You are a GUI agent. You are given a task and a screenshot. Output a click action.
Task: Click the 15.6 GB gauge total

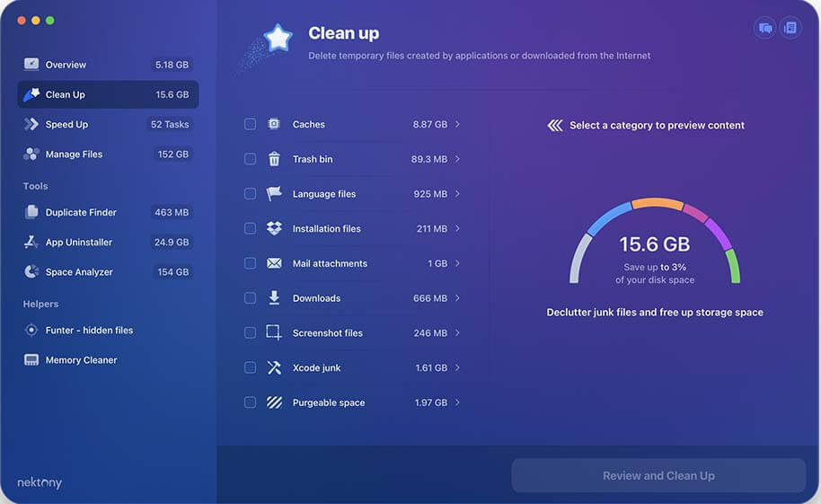coord(655,244)
